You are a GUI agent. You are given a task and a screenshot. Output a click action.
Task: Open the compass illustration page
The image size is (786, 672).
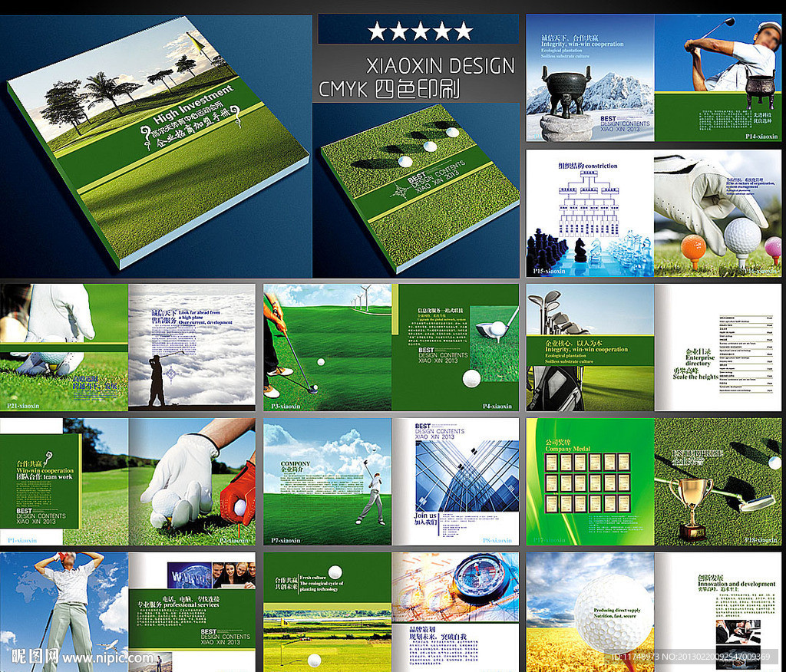(455, 612)
